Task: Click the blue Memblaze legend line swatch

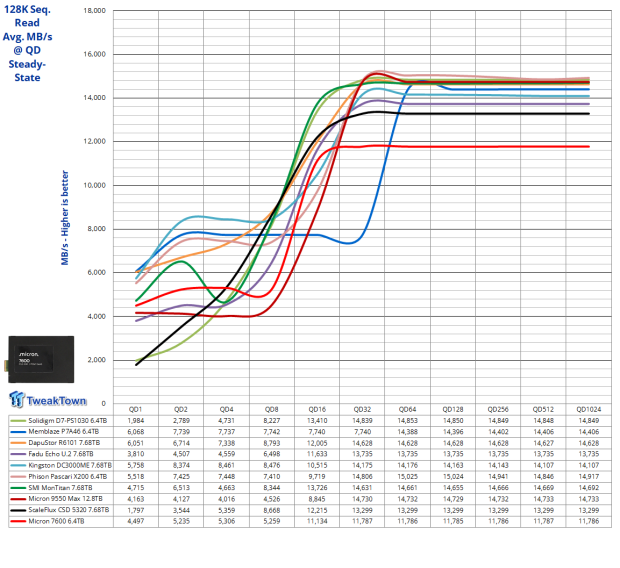Action: point(18,432)
